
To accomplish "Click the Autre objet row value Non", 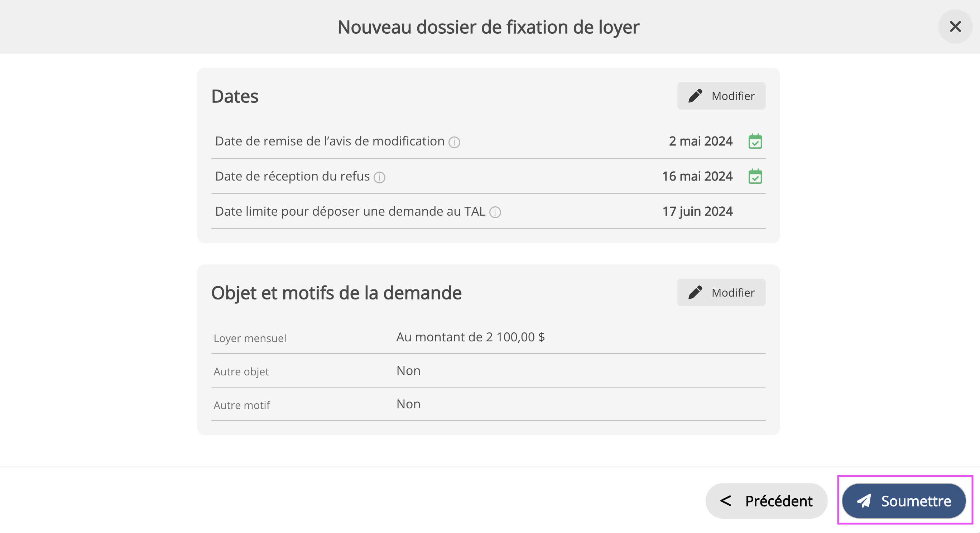I will tap(408, 370).
